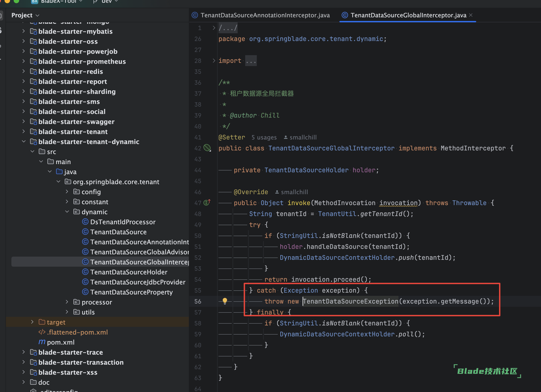Click the '5 usages' inlay hint
Image resolution: width=541 pixels, height=392 pixels.
264,137
